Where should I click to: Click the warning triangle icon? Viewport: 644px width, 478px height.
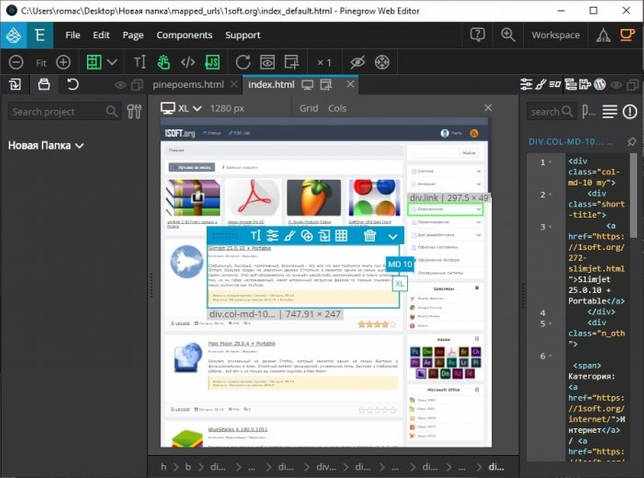(603, 35)
